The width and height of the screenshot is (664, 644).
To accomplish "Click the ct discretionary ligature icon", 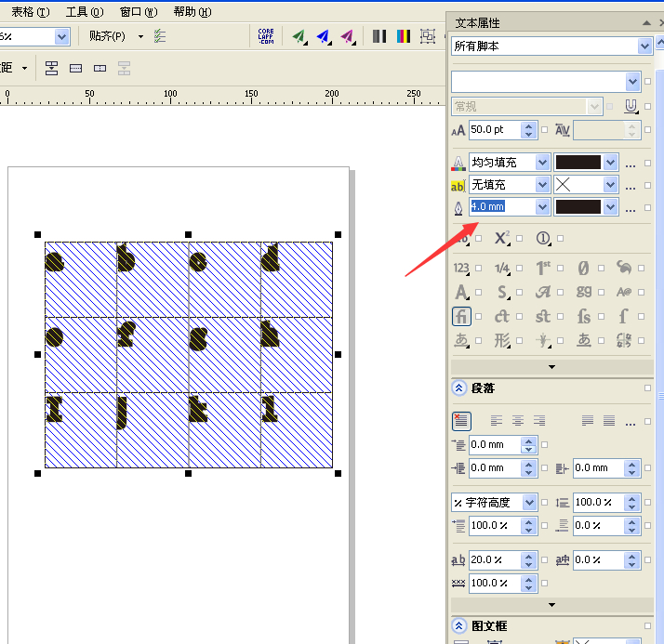I will (502, 316).
